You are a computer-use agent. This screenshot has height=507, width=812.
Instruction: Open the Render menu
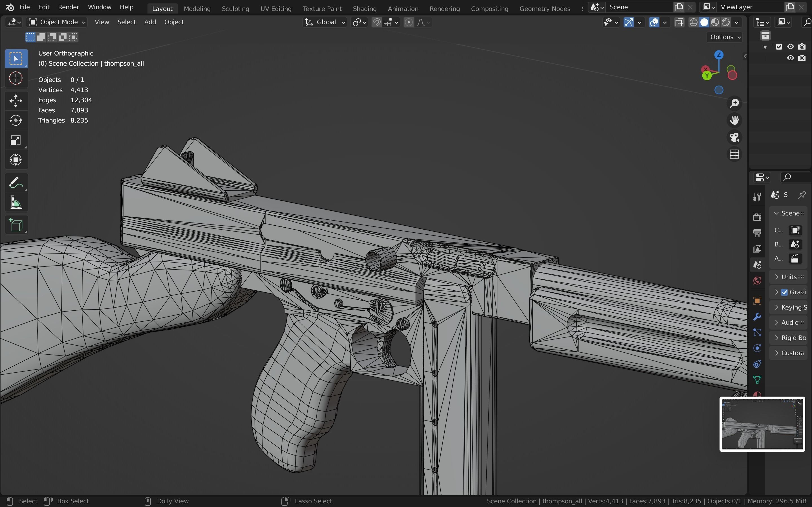pos(69,7)
